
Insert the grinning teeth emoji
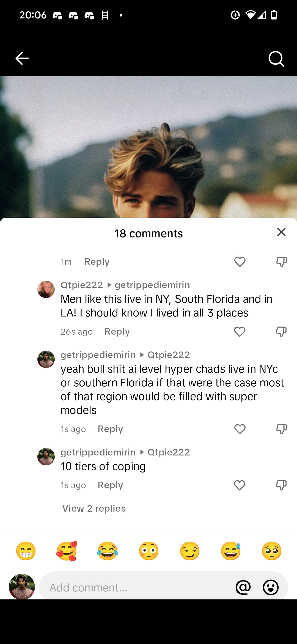(x=26, y=551)
